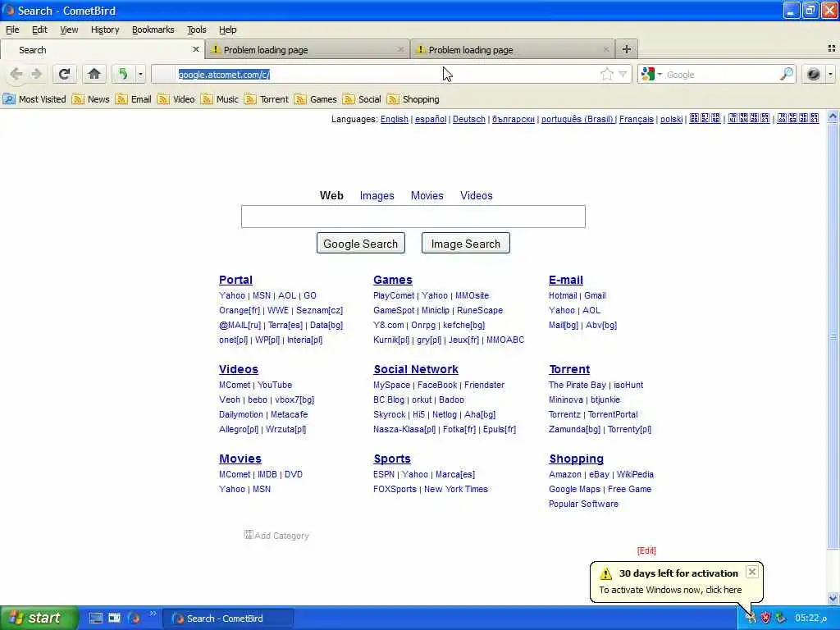The image size is (840, 630).
Task: Close the Search tab
Action: coord(195,49)
